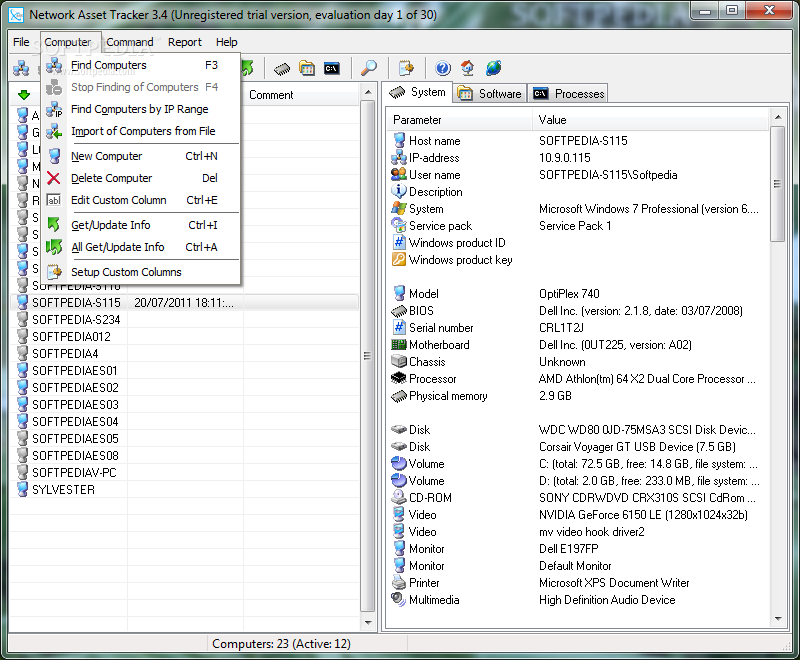Click the System info chip toolbar icon

click(x=282, y=68)
